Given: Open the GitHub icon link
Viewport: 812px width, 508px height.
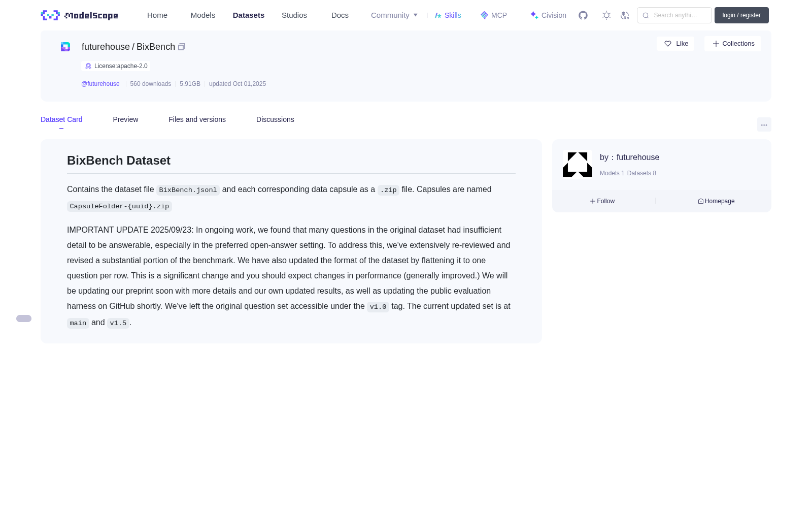Looking at the screenshot, I should coord(583,15).
